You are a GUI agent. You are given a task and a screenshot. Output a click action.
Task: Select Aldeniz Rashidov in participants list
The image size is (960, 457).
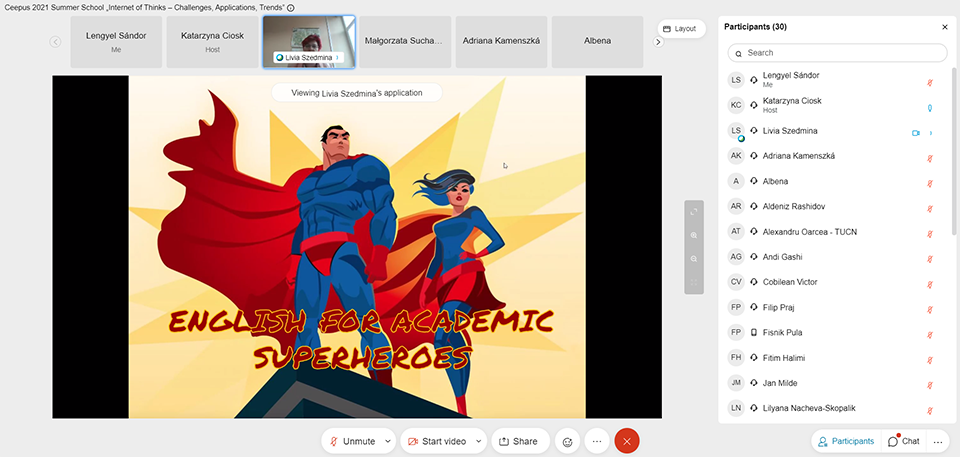[833, 206]
